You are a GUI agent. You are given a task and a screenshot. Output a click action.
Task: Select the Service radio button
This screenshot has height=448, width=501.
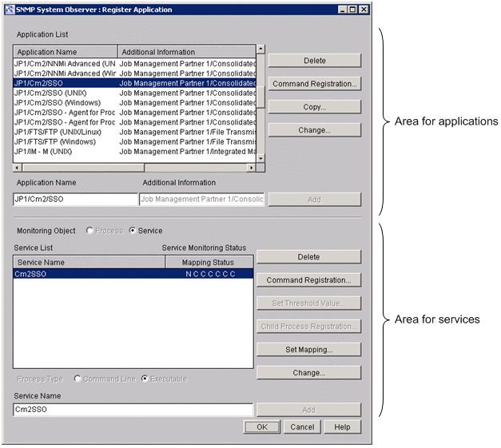(133, 231)
